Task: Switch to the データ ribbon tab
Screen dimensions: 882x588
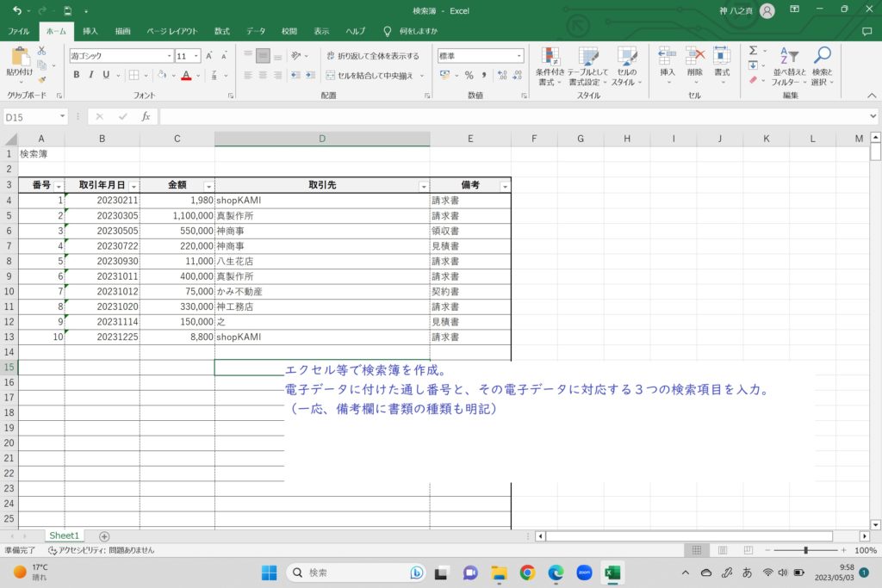Action: coord(256,31)
